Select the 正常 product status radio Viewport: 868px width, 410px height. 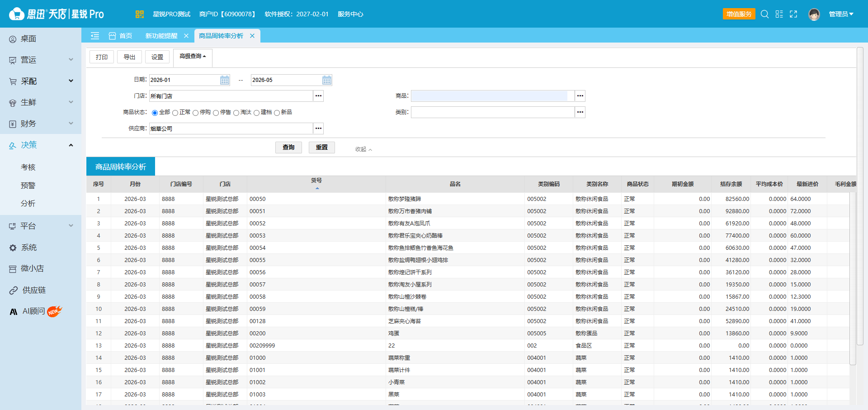(175, 113)
